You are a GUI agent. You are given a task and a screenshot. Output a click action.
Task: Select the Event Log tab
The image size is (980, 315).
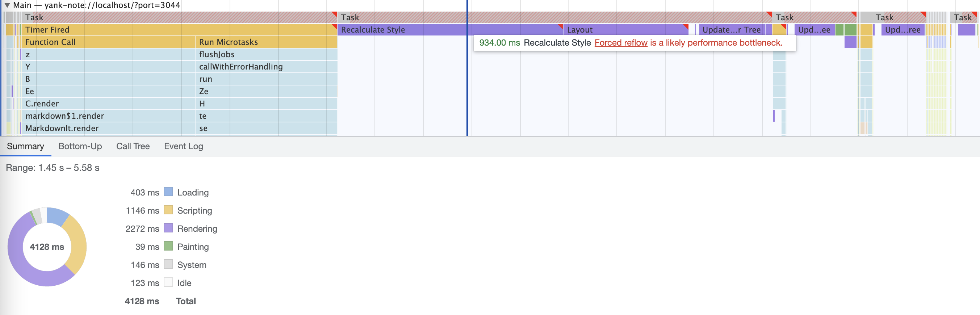183,147
